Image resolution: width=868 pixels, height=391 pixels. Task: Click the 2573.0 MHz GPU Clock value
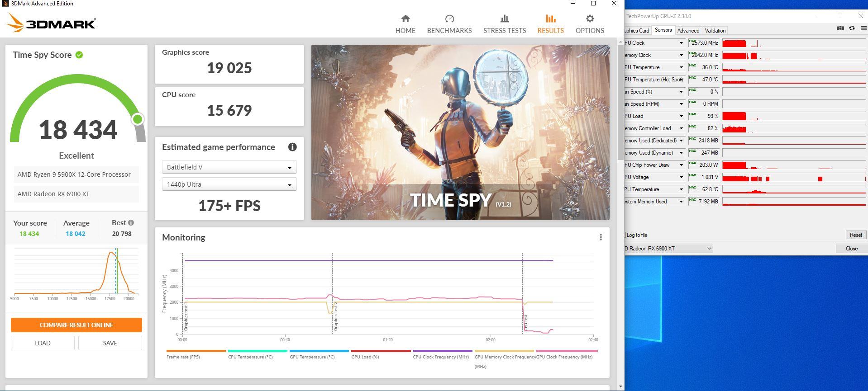(705, 43)
